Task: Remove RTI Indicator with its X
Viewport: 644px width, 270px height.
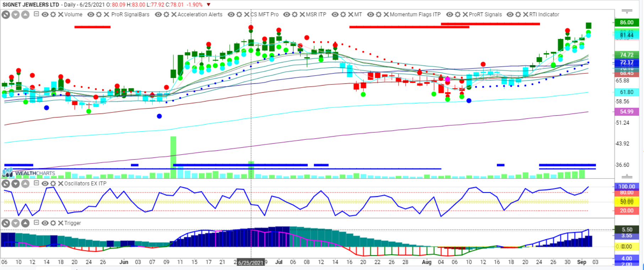Action: coord(526,15)
